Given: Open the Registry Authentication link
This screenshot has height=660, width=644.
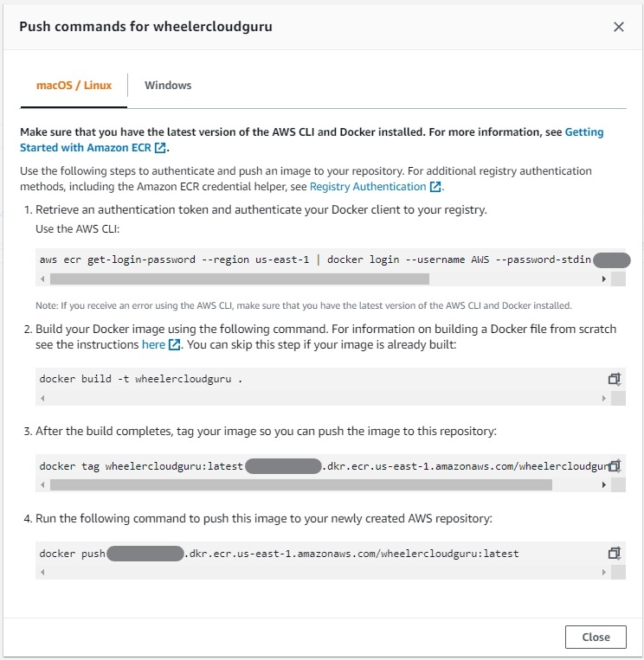Looking at the screenshot, I should pos(369,186).
